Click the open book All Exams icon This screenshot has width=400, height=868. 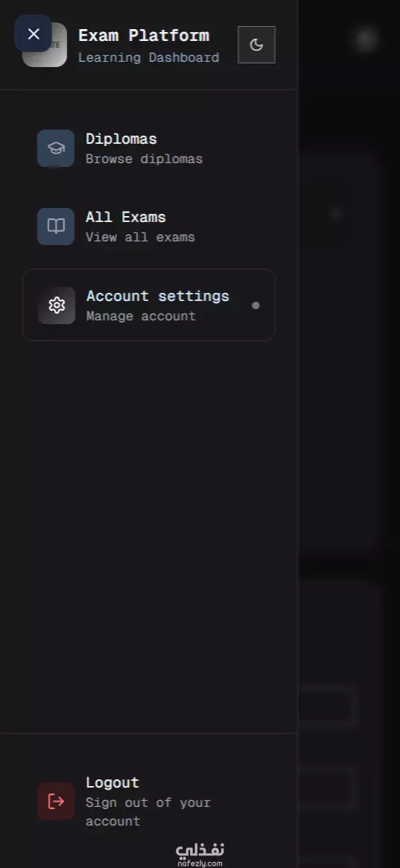coord(56,226)
